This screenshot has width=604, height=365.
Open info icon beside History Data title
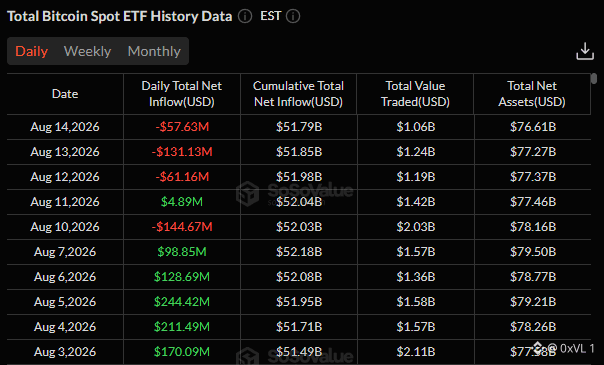tap(245, 16)
